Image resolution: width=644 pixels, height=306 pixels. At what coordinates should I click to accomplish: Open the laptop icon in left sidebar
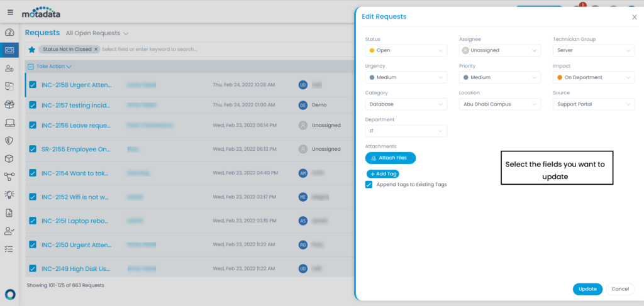click(x=9, y=123)
